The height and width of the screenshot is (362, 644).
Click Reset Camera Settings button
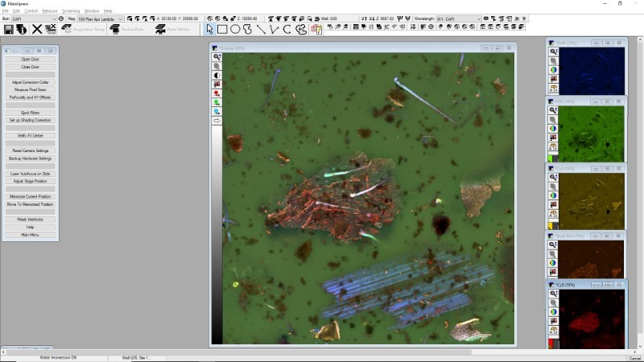pyautogui.click(x=30, y=150)
